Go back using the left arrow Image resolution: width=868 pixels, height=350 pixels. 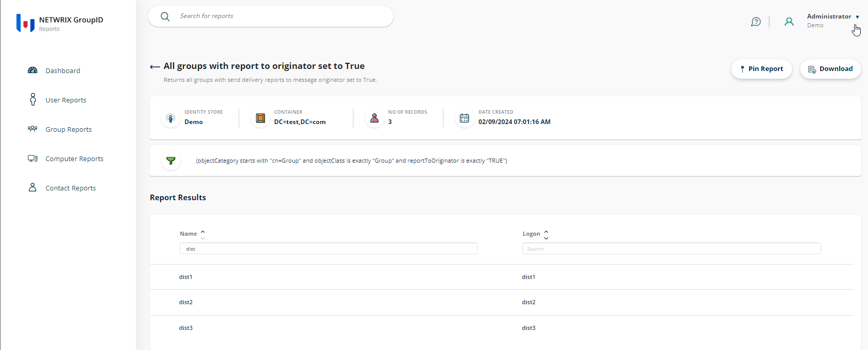click(x=154, y=67)
